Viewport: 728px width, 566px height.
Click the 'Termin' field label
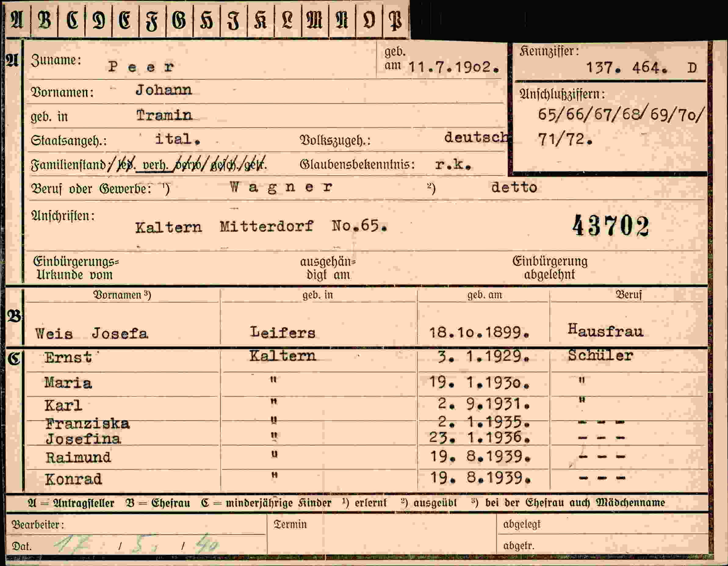(x=290, y=524)
